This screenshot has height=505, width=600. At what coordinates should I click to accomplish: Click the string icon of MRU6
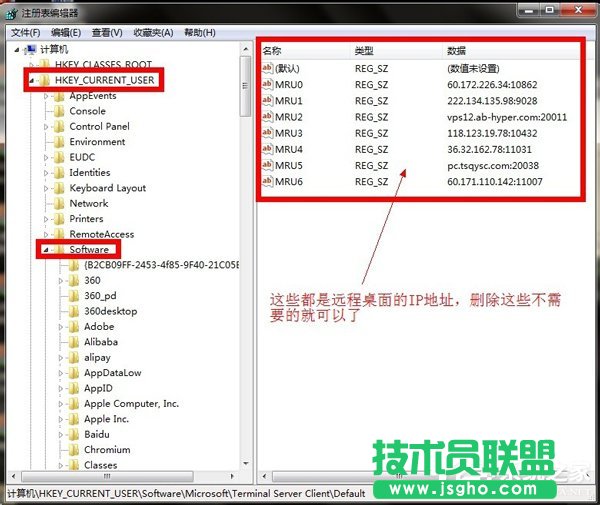[x=267, y=181]
